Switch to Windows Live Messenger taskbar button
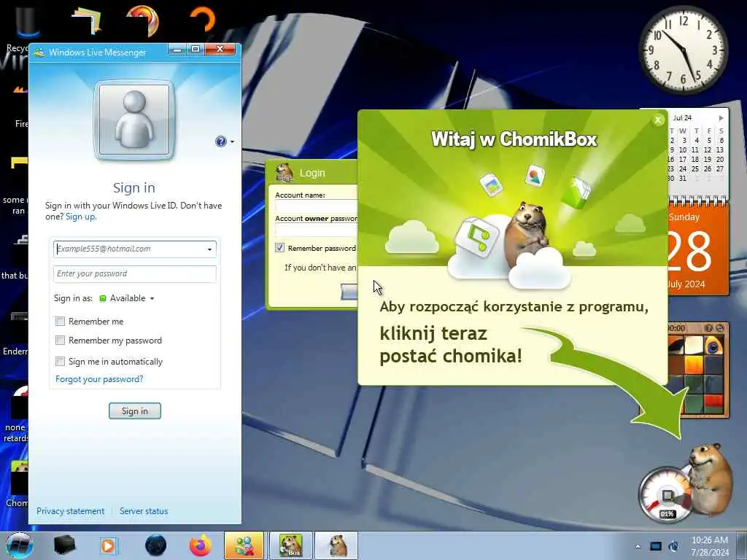Screen dimensions: 747x560 coord(244,545)
